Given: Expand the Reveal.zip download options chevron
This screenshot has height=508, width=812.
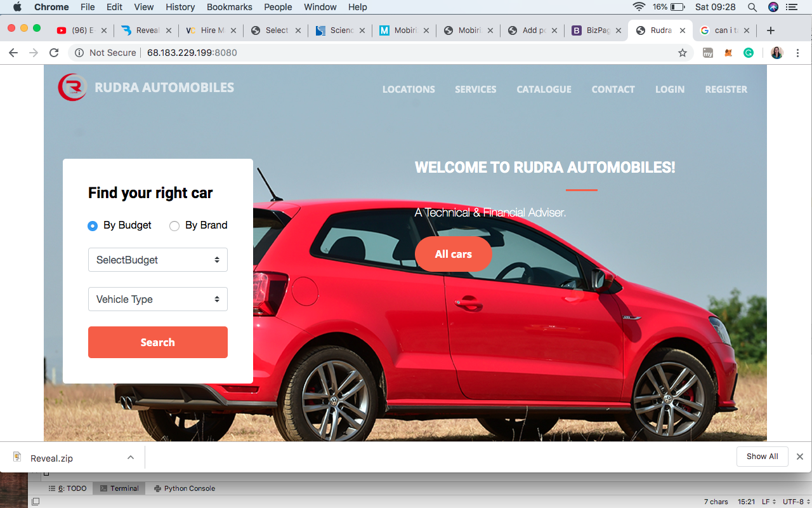Looking at the screenshot, I should coord(131,457).
